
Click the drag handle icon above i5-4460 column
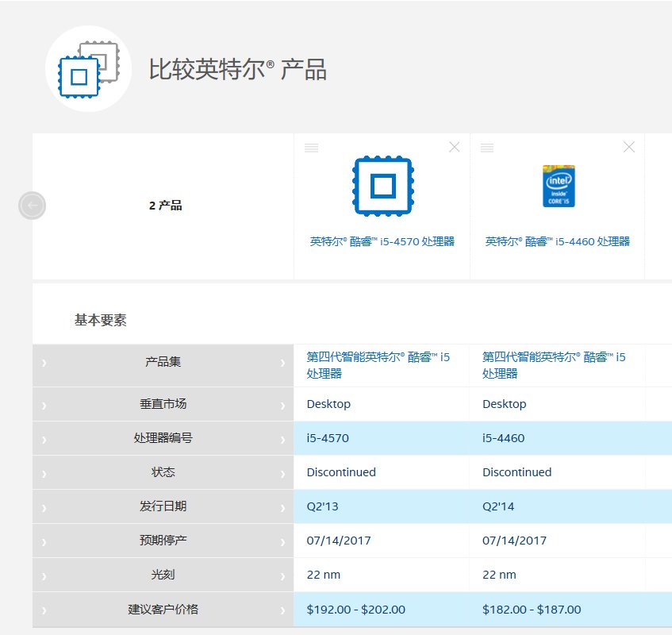[x=486, y=147]
